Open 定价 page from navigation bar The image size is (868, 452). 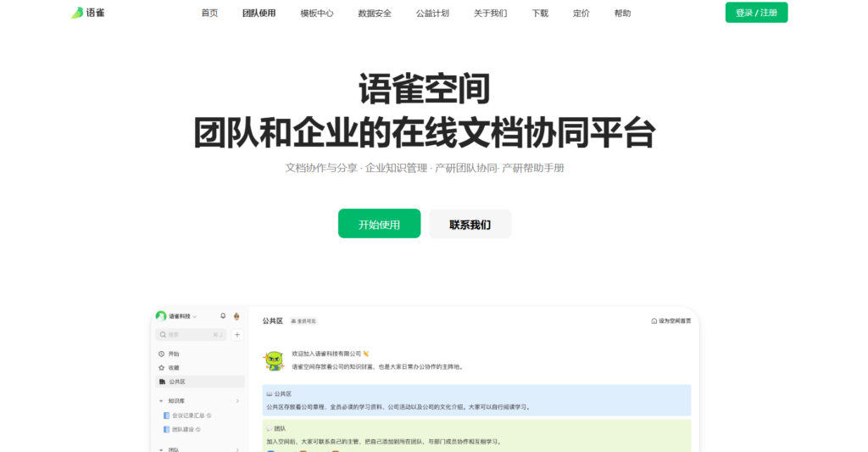point(581,14)
